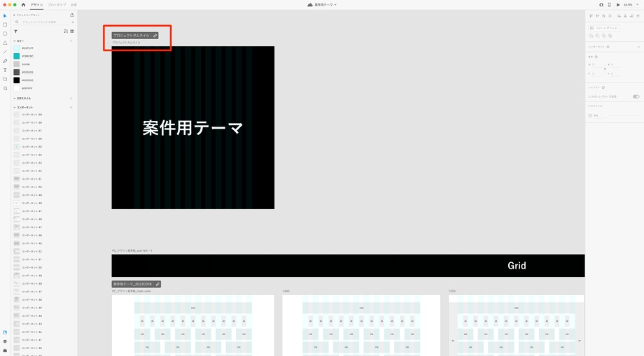Toggle the レスポンシブサイズ変更 switch
The image size is (644, 356).
(636, 97)
